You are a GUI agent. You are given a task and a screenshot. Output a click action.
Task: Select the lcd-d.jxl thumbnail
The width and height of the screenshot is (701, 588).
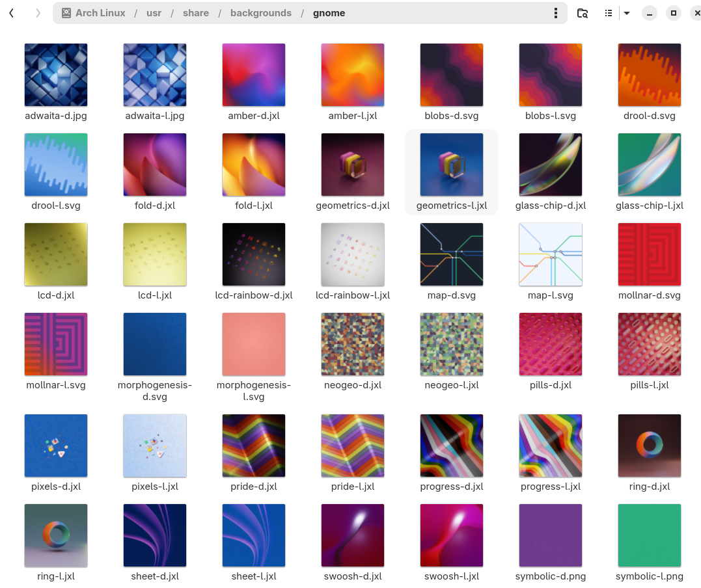pyautogui.click(x=56, y=254)
